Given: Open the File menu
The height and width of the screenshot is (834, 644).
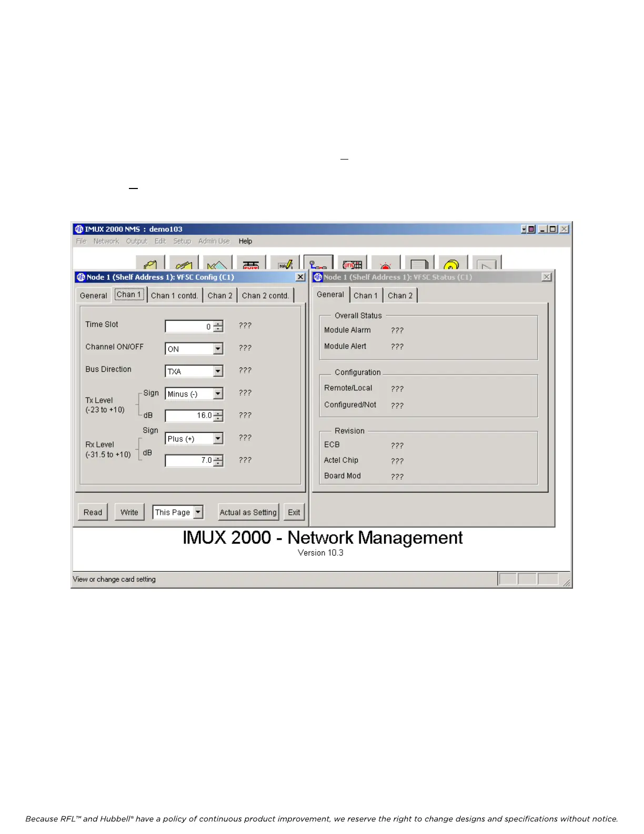Looking at the screenshot, I should [x=81, y=241].
